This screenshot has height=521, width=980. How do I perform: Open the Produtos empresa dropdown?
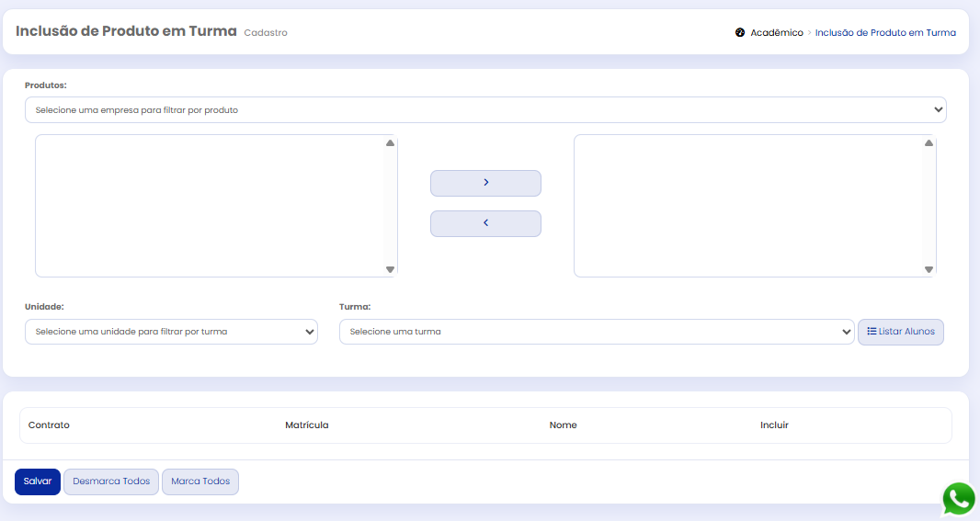[x=485, y=110]
